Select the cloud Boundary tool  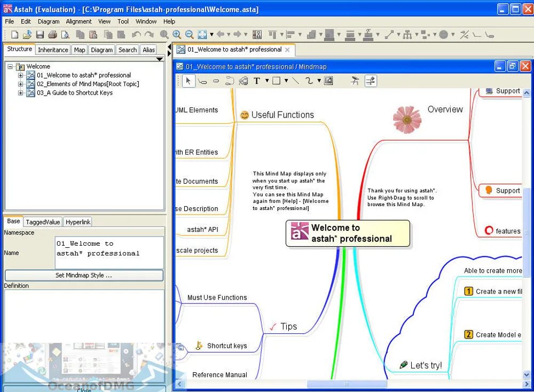point(243,81)
